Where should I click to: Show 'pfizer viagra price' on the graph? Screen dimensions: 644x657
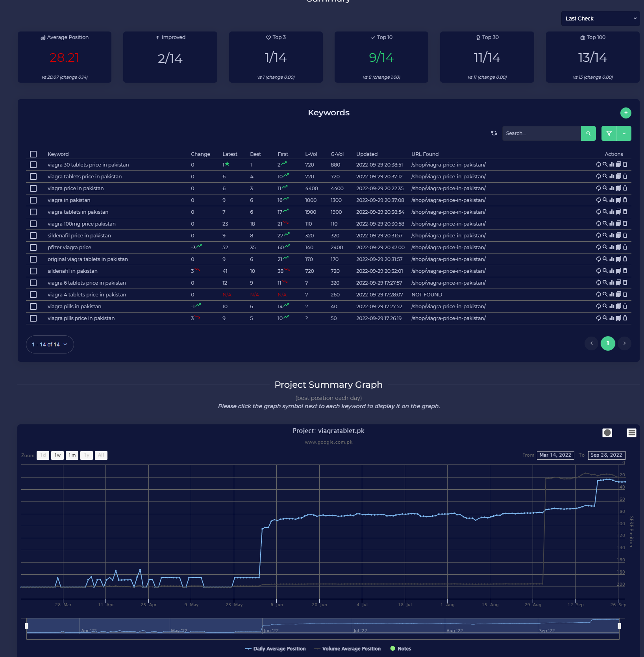(x=612, y=247)
